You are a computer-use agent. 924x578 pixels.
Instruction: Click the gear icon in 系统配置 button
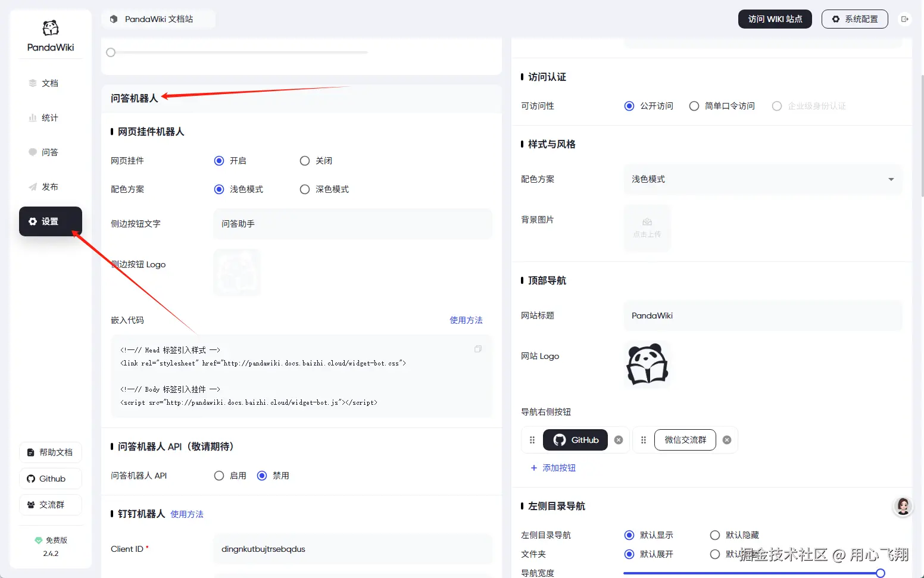[x=836, y=19]
